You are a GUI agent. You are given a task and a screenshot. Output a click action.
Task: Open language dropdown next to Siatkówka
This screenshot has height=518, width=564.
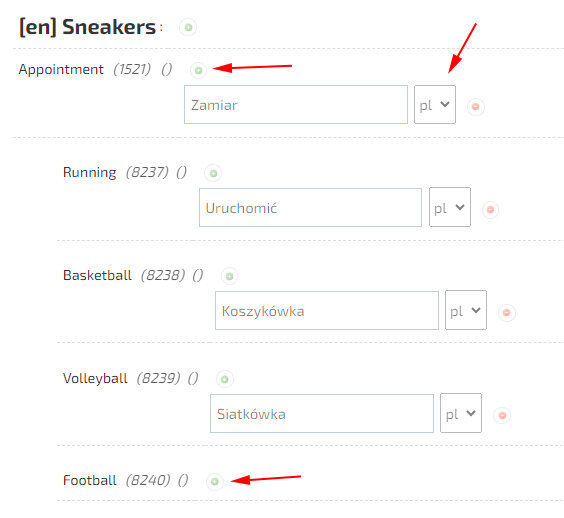click(x=461, y=413)
